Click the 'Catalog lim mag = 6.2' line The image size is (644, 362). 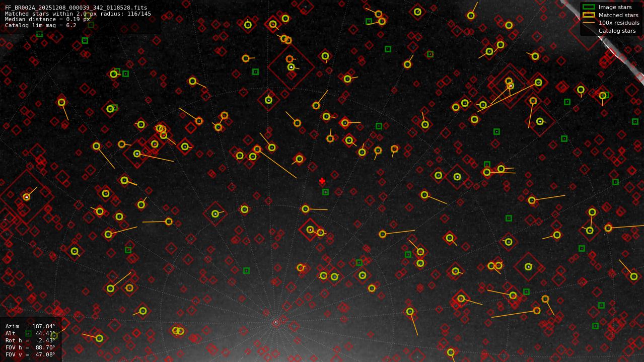[x=41, y=25]
